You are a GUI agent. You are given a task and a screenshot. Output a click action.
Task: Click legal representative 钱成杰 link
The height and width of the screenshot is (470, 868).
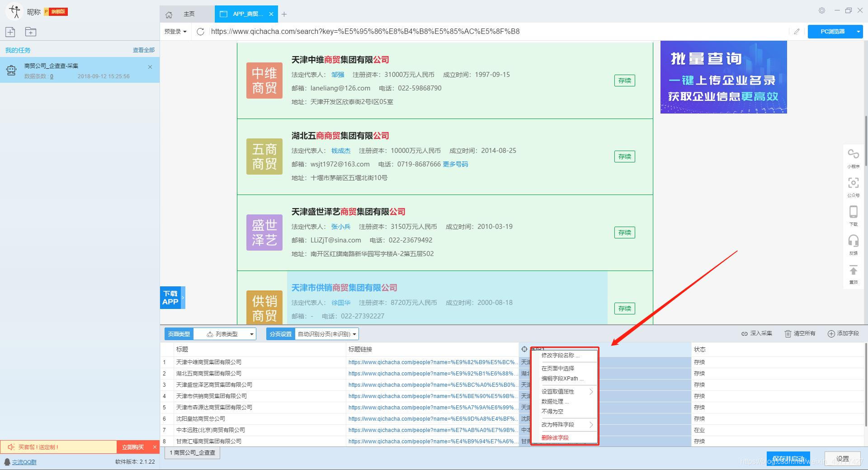pyautogui.click(x=341, y=151)
